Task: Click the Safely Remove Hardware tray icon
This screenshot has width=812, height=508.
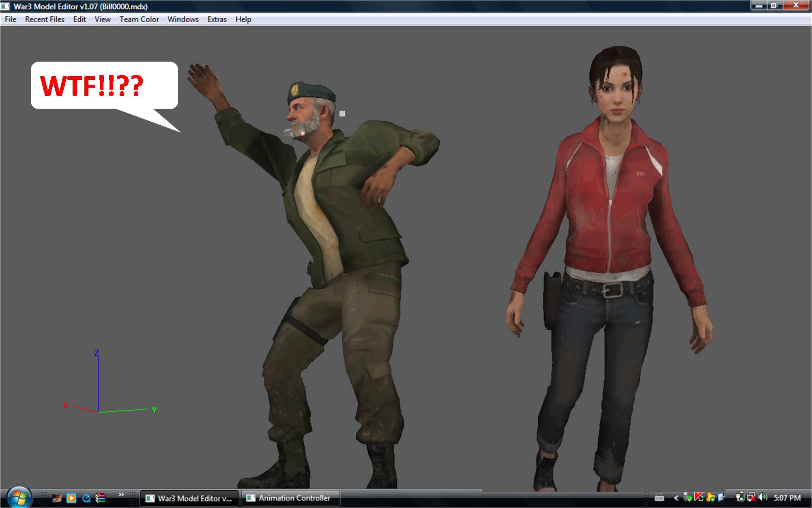Action: 687,497
